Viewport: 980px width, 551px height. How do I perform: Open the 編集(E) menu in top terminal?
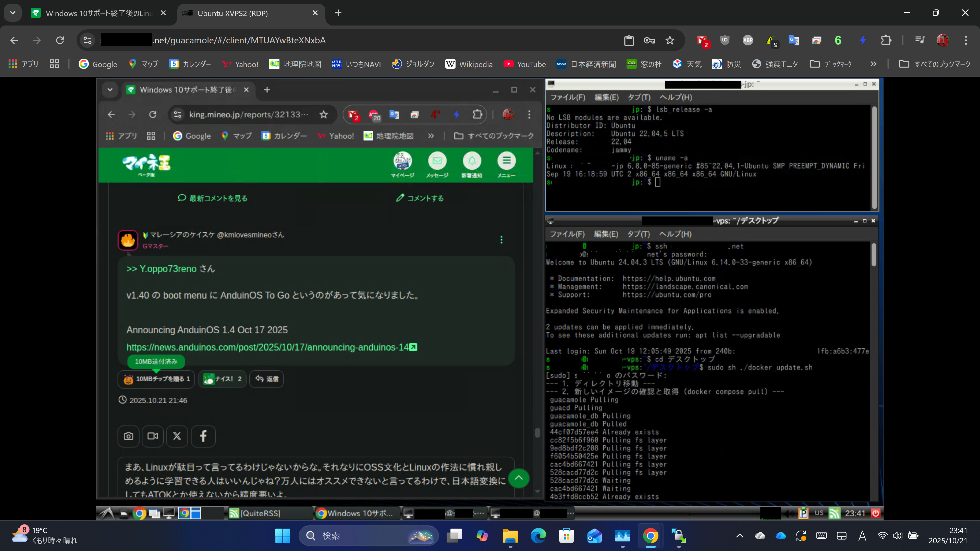[x=606, y=97]
